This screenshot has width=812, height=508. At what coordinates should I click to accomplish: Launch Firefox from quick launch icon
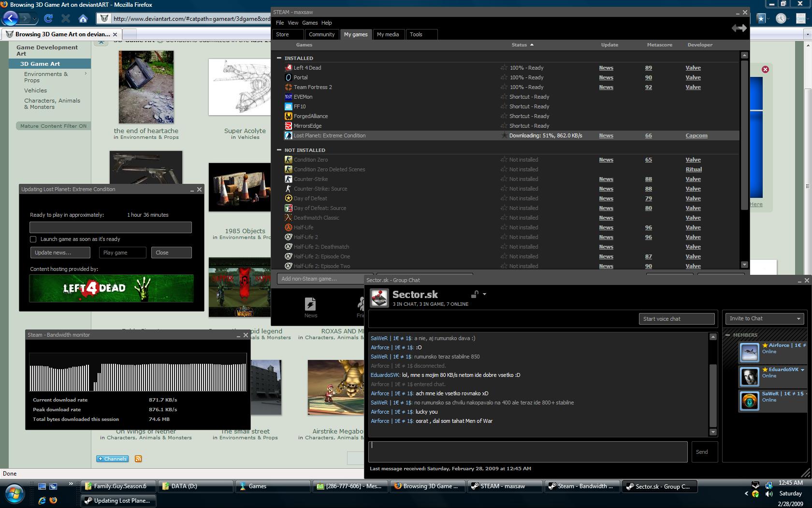(53, 500)
